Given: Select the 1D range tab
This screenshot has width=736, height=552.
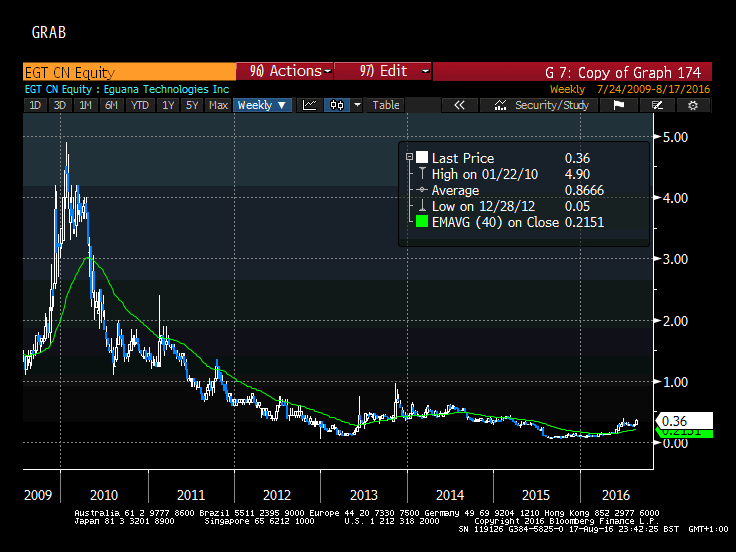Looking at the screenshot, I should (35, 105).
